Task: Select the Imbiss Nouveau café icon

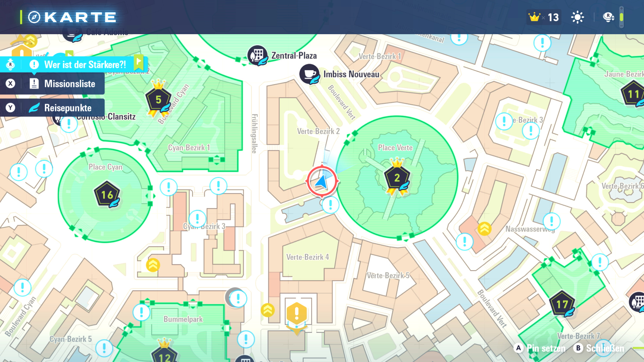Action: coord(309,74)
